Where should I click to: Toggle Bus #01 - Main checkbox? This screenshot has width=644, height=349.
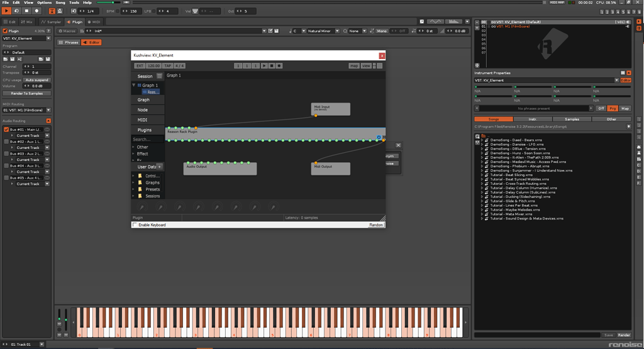coord(6,130)
